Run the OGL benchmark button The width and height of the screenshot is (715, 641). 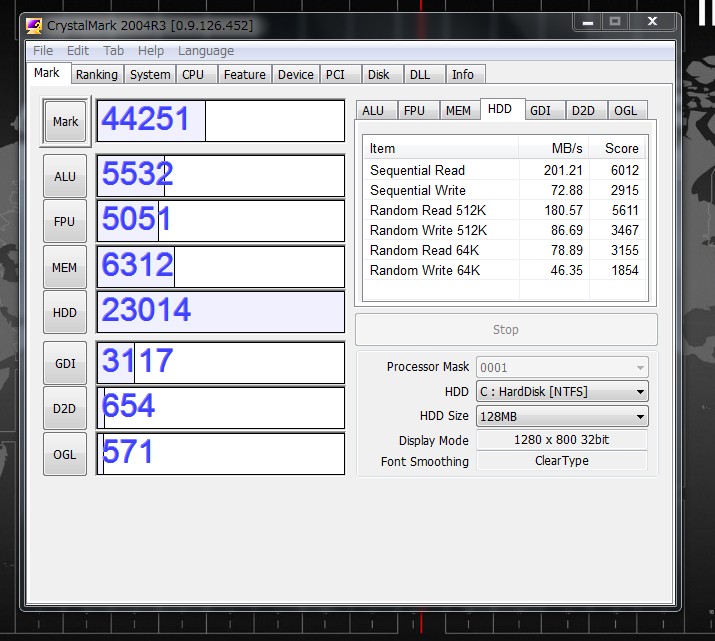[x=65, y=455]
